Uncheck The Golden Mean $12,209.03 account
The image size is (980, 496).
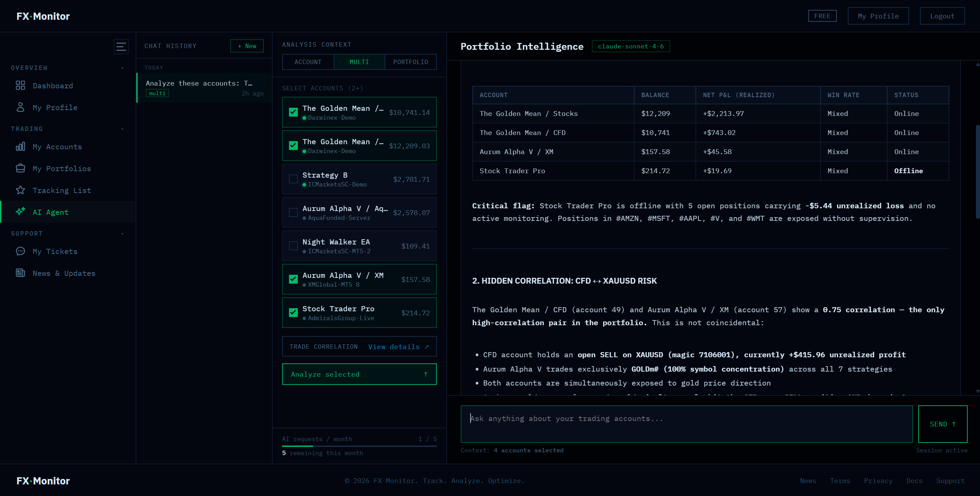tap(293, 146)
